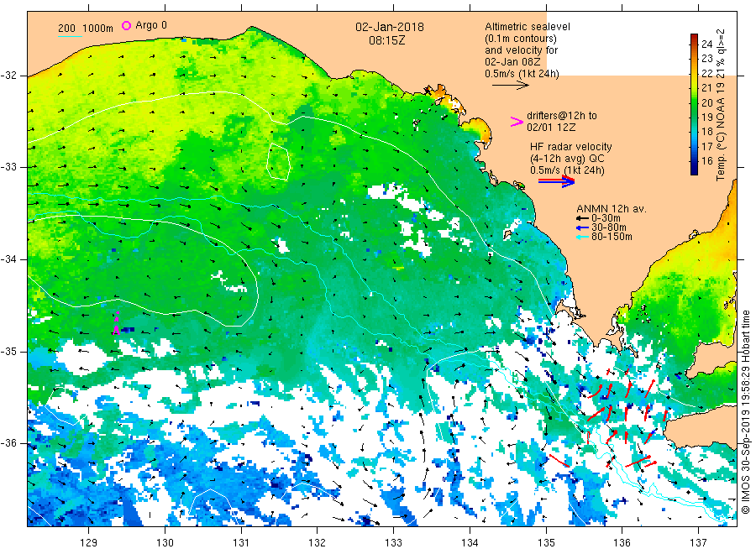Click the latitude label -34
The width and height of the screenshot is (756, 554).
(8, 259)
